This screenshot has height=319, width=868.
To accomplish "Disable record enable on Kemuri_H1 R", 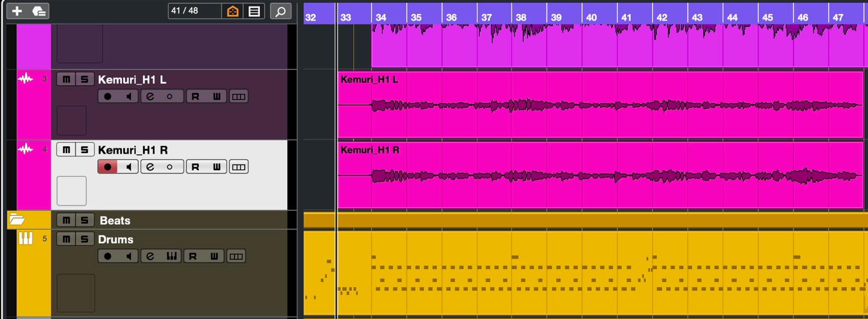I will [107, 167].
